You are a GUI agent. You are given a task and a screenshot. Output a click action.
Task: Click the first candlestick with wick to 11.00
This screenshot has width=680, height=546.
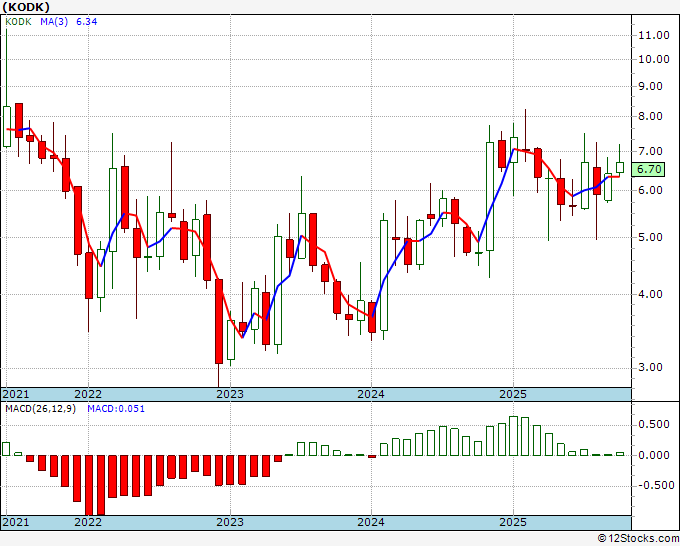pyautogui.click(x=7, y=127)
